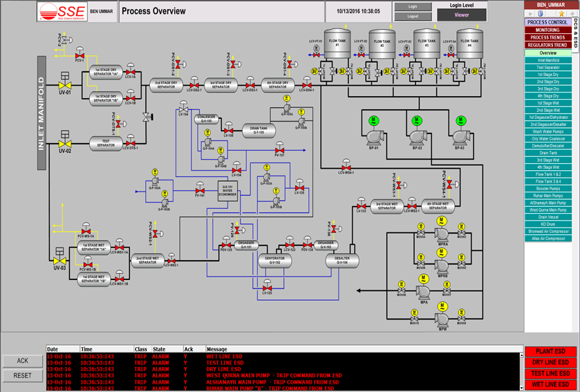This screenshot has height=392, width=580.
Task: Open the UV-01 inlet valve
Action: 65,86
